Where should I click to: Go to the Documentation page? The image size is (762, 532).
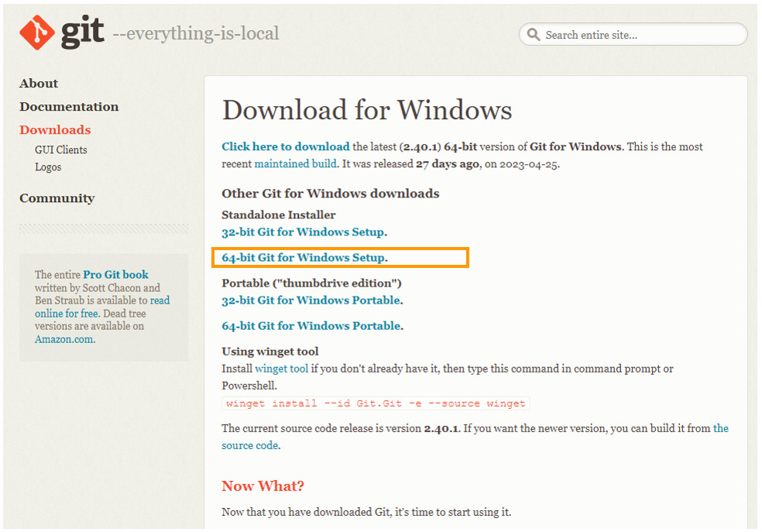[x=69, y=107]
